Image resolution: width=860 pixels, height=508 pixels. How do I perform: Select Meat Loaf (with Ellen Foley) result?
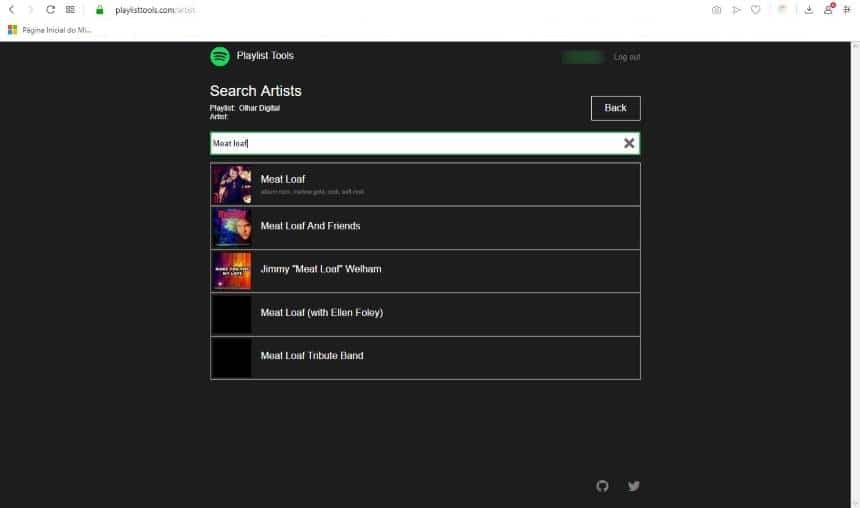(425, 314)
